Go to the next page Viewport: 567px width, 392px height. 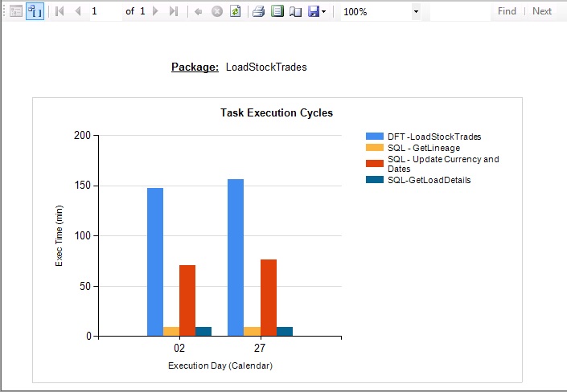pyautogui.click(x=155, y=11)
